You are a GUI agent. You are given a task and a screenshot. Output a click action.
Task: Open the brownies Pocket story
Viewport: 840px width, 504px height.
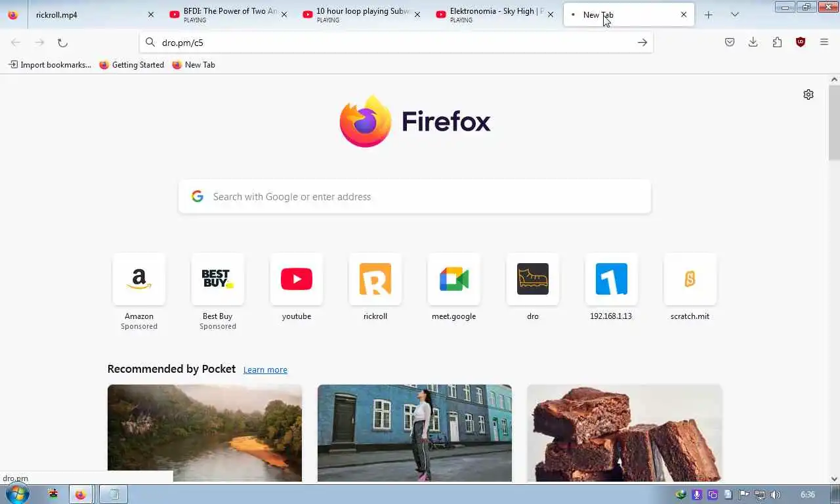pyautogui.click(x=625, y=433)
